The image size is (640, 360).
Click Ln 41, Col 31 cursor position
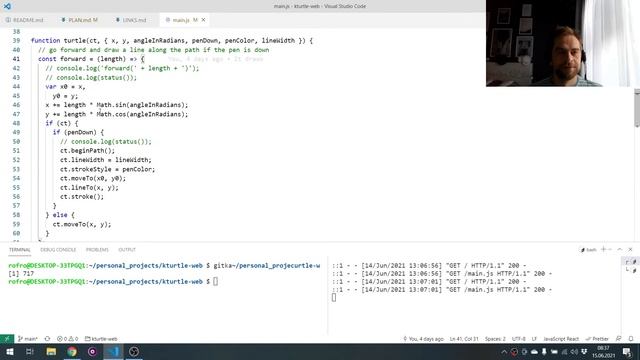pos(464,339)
